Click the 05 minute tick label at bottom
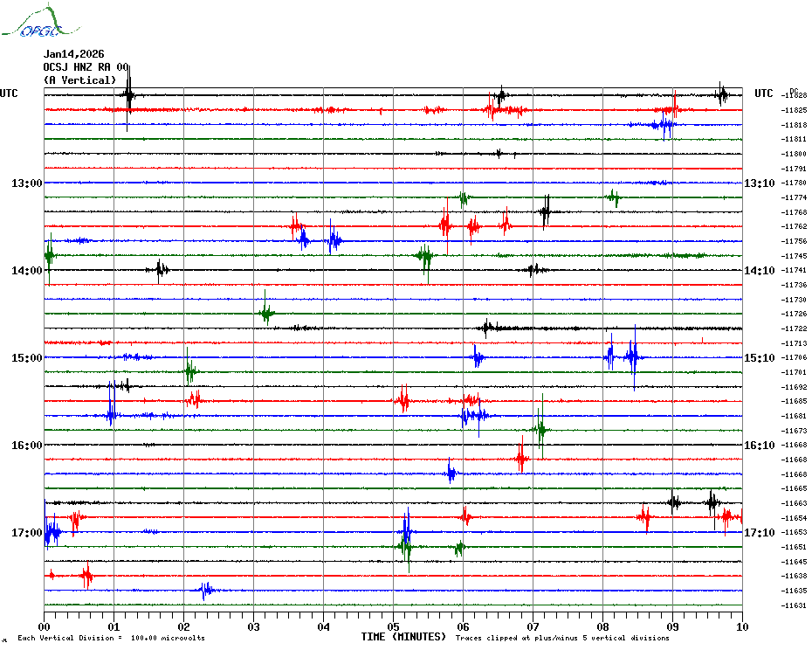Viewport: 812px width, 650px height. point(393,626)
